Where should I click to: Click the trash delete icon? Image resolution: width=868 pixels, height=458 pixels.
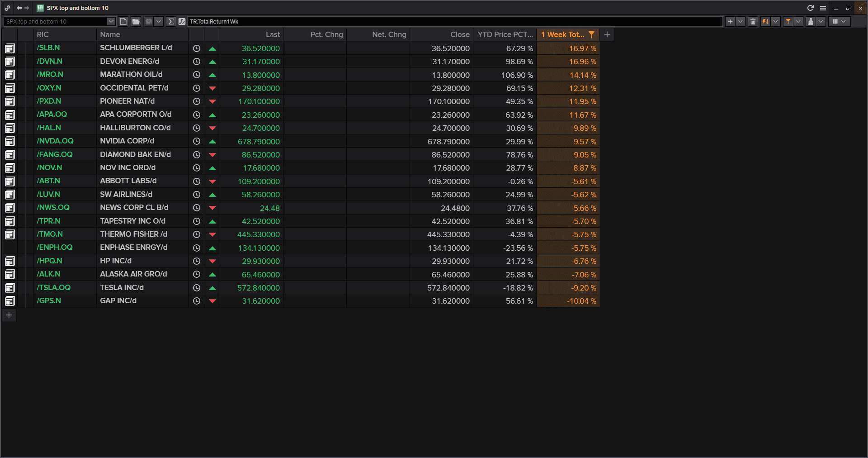point(753,21)
